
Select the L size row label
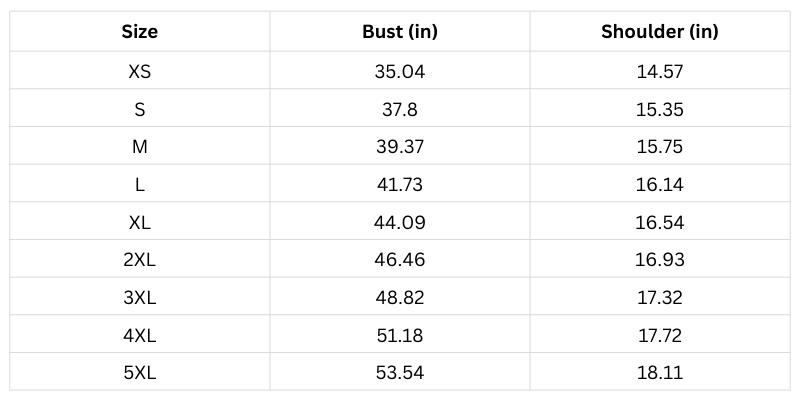click(140, 185)
